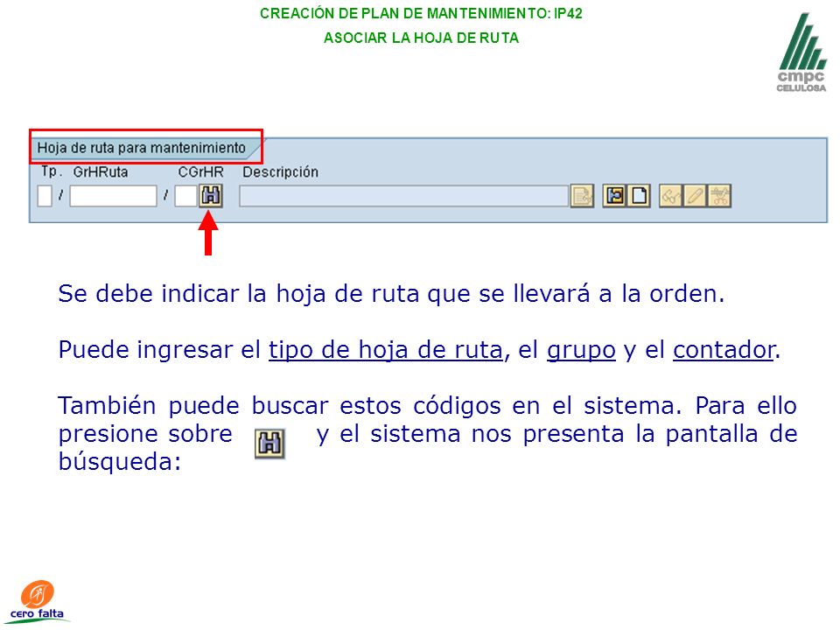The image size is (840, 630).
Task: Click the binoculars icon in the instruction text
Action: point(269,444)
